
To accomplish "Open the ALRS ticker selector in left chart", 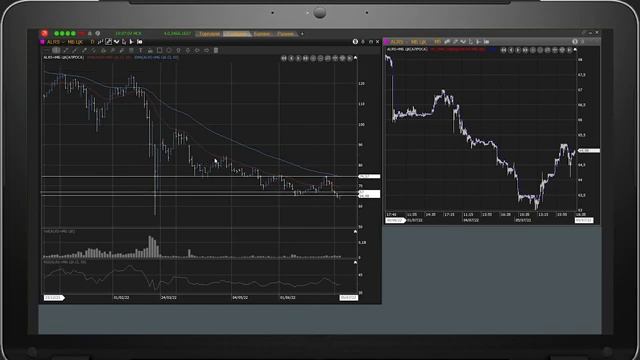I will click(54, 42).
